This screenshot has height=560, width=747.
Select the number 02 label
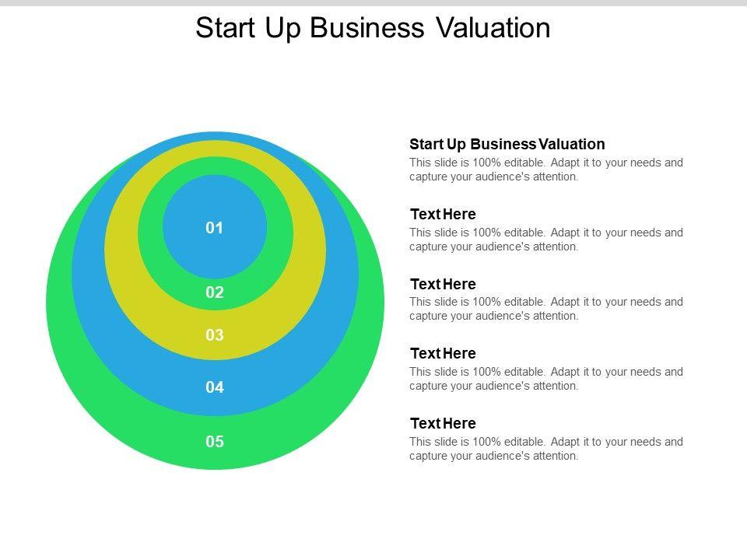tap(215, 293)
